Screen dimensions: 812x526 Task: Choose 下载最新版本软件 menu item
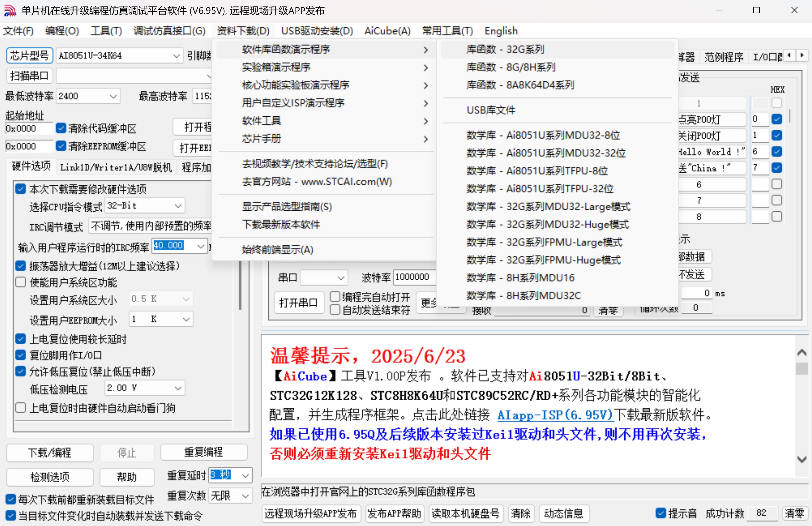(326, 225)
